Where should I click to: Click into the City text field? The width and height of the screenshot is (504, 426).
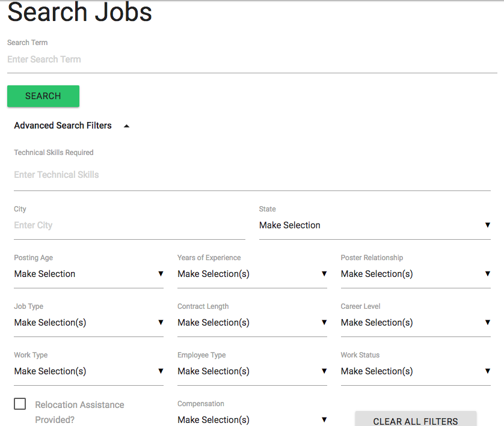129,225
